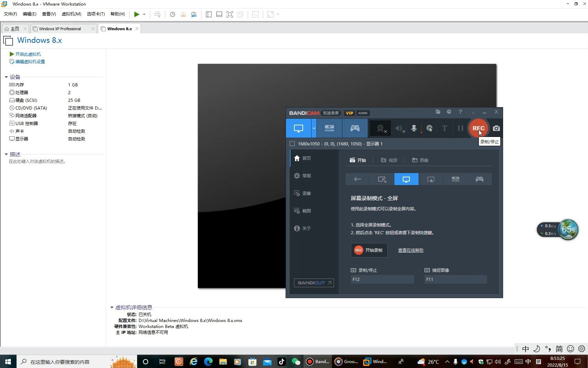This screenshot has width=588, height=368.
Task: Select the 内存 memory device row
Action: (x=55, y=85)
